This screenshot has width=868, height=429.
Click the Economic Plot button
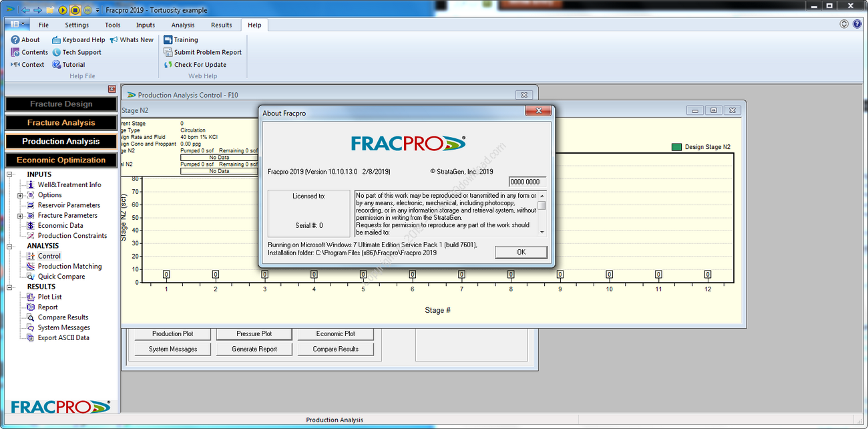point(335,333)
